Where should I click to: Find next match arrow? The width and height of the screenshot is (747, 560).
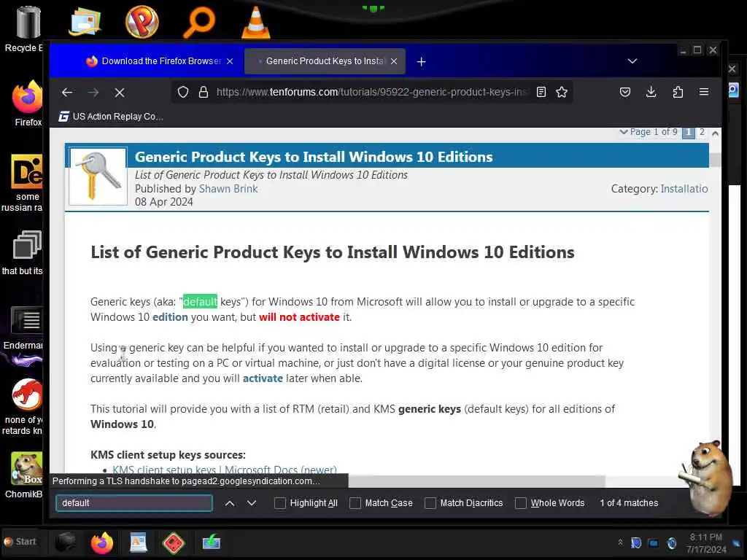coord(252,503)
